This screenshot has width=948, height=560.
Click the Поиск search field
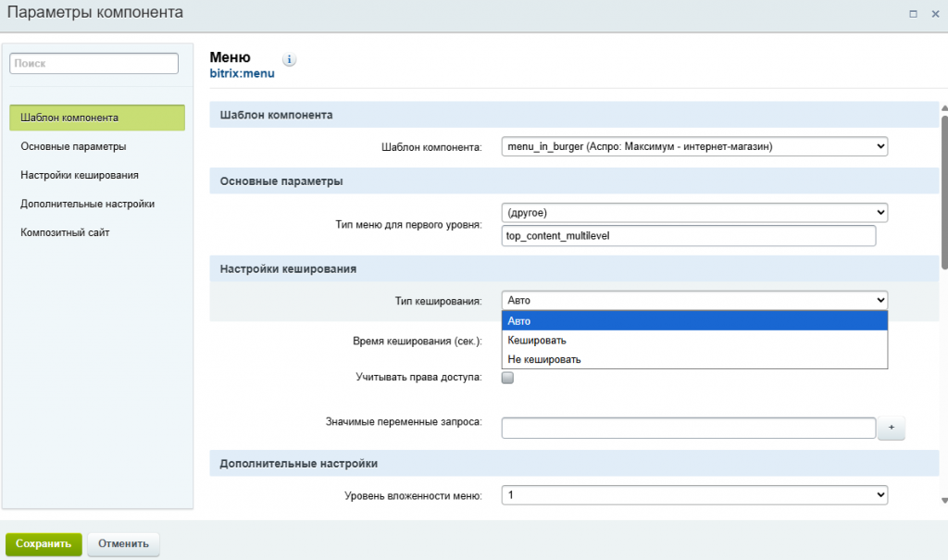tap(94, 64)
